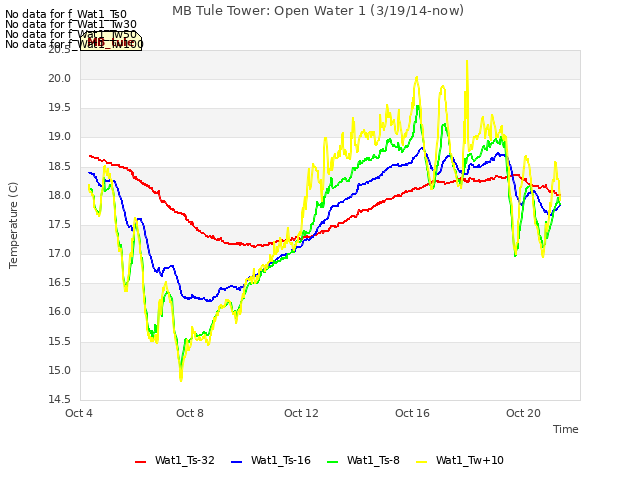640x480 pixels.
Task: Click the 14.5 y-axis tick label
Action: [x=60, y=400]
